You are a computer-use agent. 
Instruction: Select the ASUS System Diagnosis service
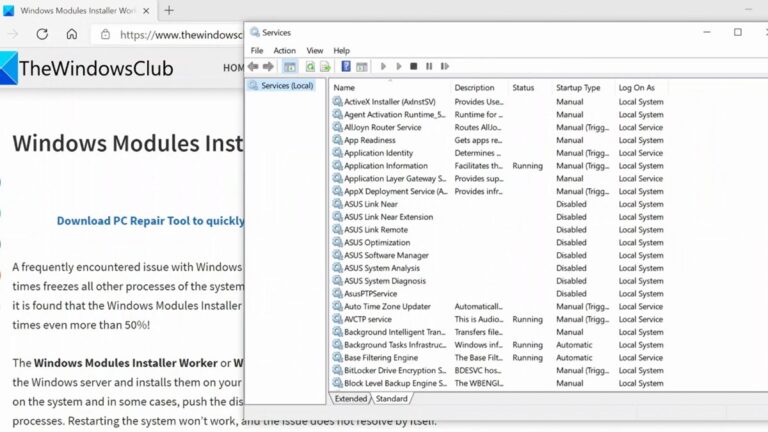[498, 281]
